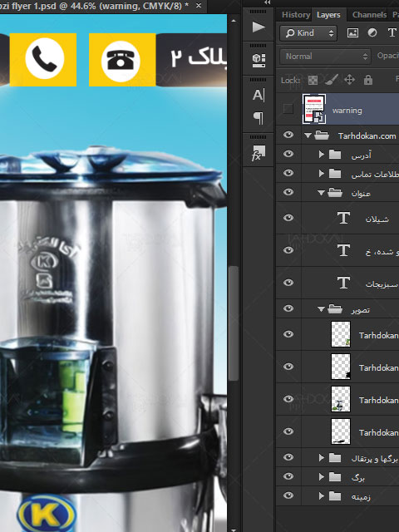The height and width of the screenshot is (532, 399).
Task: Open the Character panel icon
Action: point(259,95)
